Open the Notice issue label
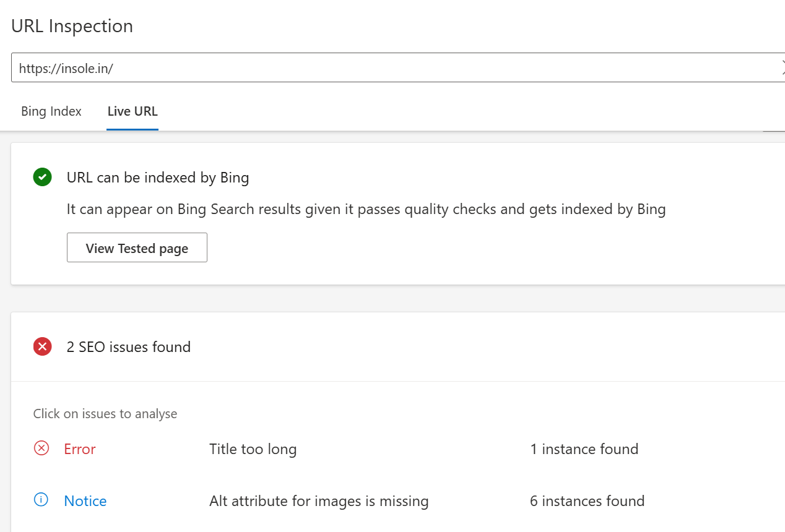 pos(85,500)
